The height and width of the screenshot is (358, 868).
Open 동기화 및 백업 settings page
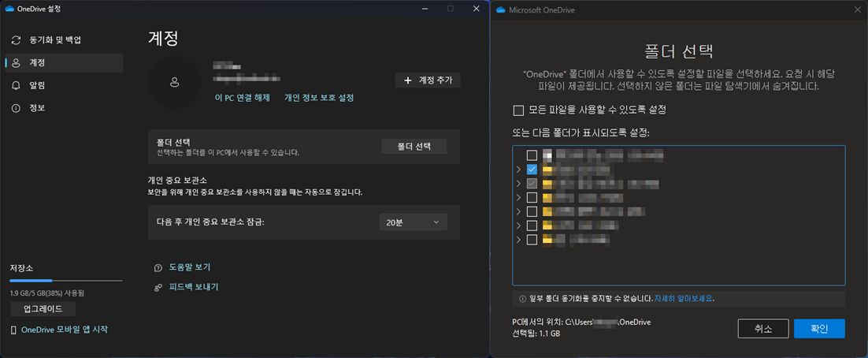click(65, 40)
